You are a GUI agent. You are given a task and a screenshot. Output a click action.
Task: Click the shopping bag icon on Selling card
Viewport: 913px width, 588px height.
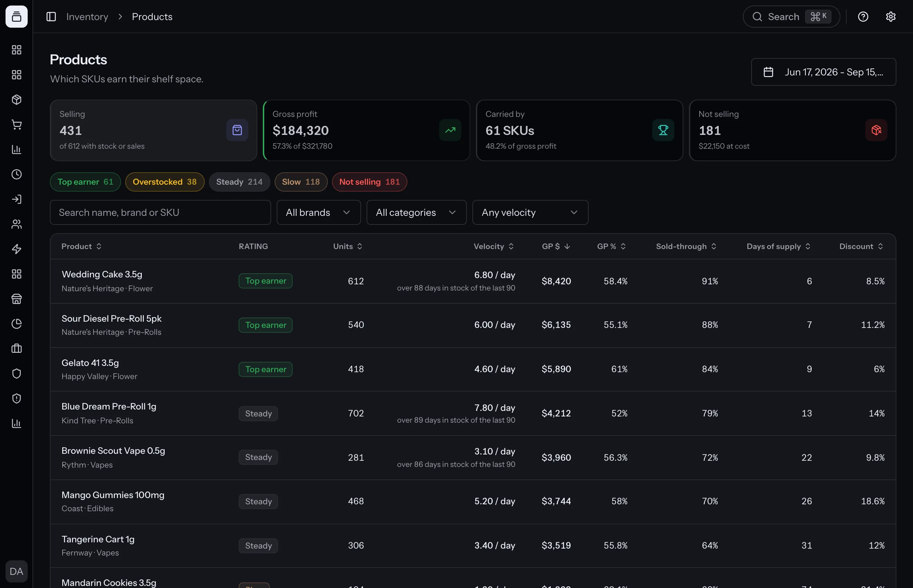(x=237, y=130)
